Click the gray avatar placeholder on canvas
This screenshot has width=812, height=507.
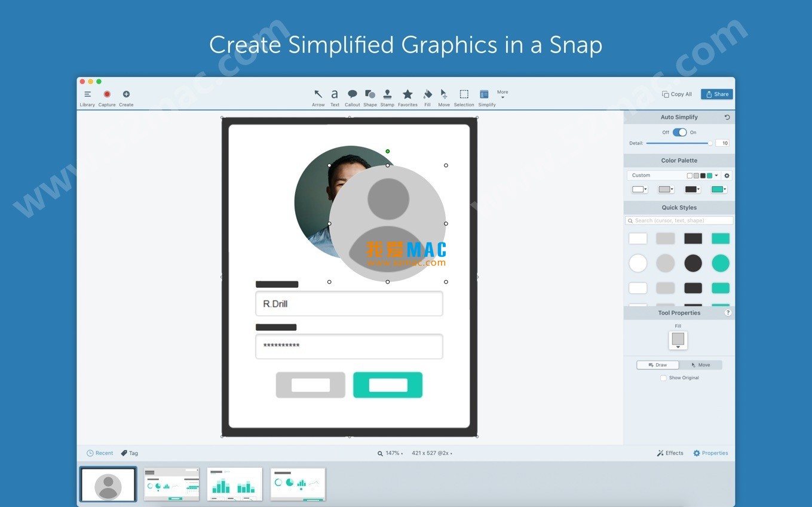pos(387,223)
